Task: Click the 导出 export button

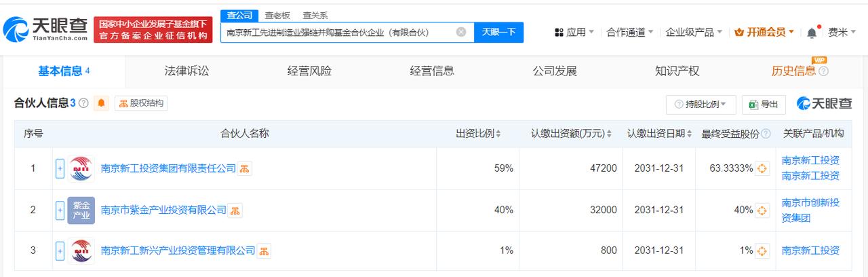Action: click(764, 104)
